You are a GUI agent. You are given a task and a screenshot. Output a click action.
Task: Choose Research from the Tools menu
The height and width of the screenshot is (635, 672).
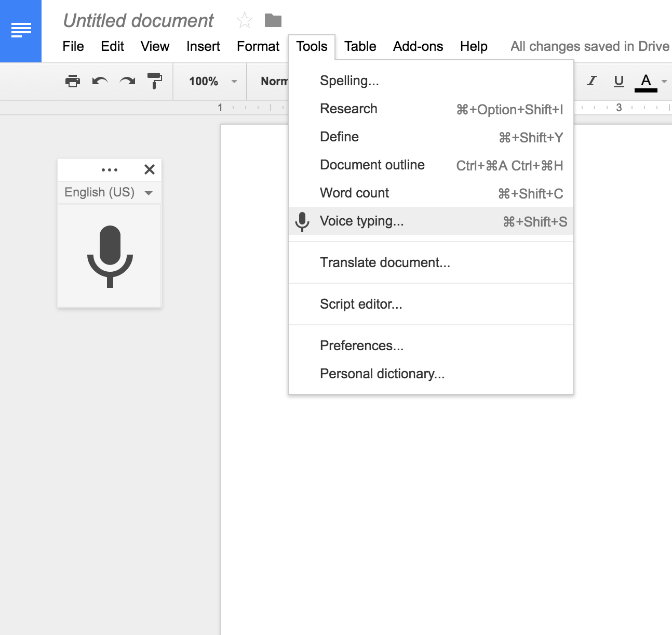(x=431, y=109)
